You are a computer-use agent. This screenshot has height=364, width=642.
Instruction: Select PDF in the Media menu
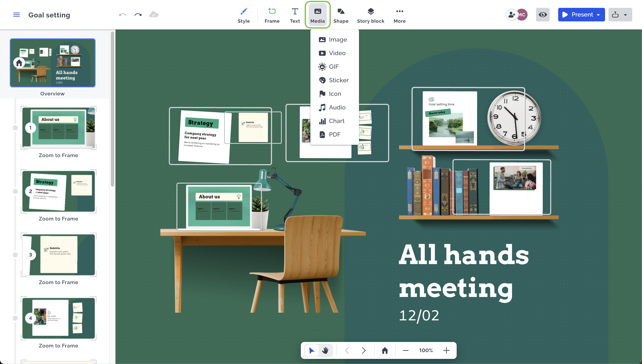334,134
